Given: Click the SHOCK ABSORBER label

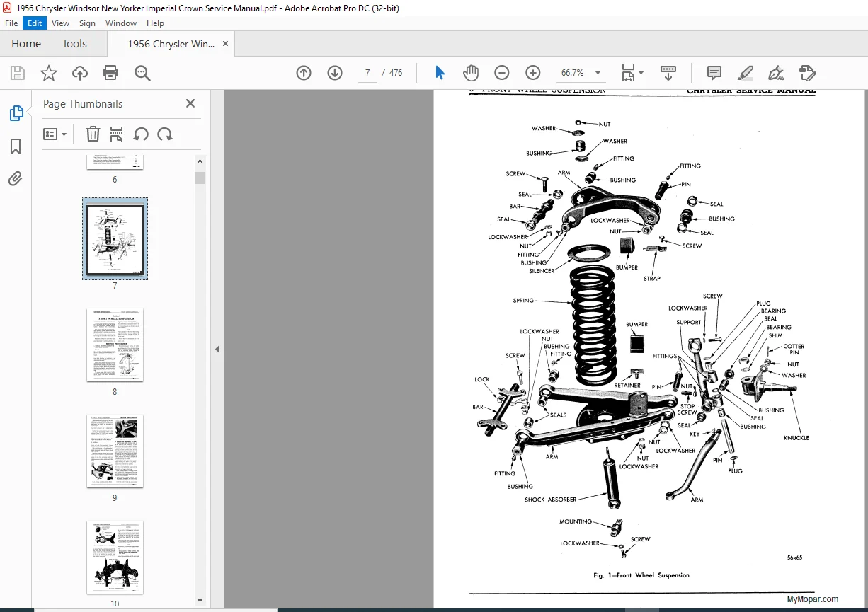Looking at the screenshot, I should tap(550, 500).
